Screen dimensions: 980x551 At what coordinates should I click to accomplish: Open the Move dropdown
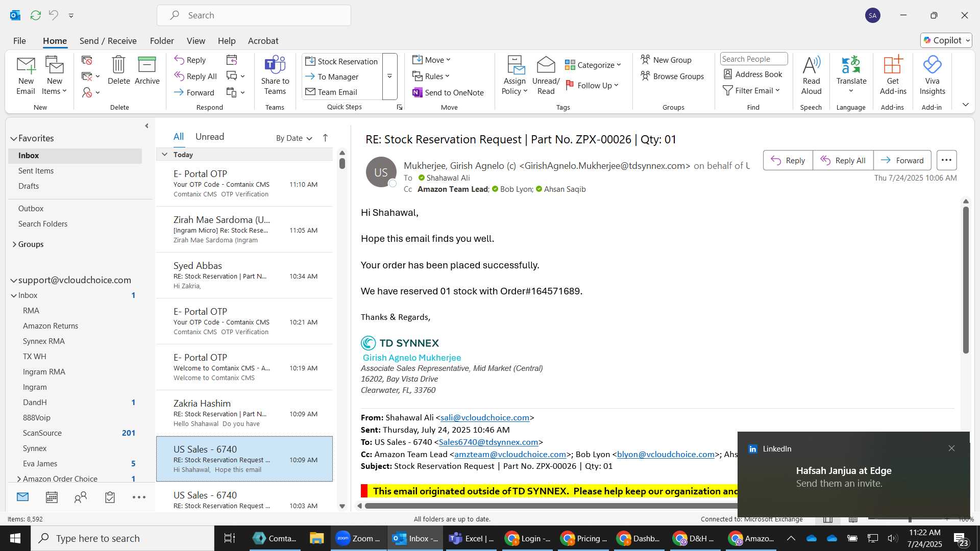click(x=432, y=60)
